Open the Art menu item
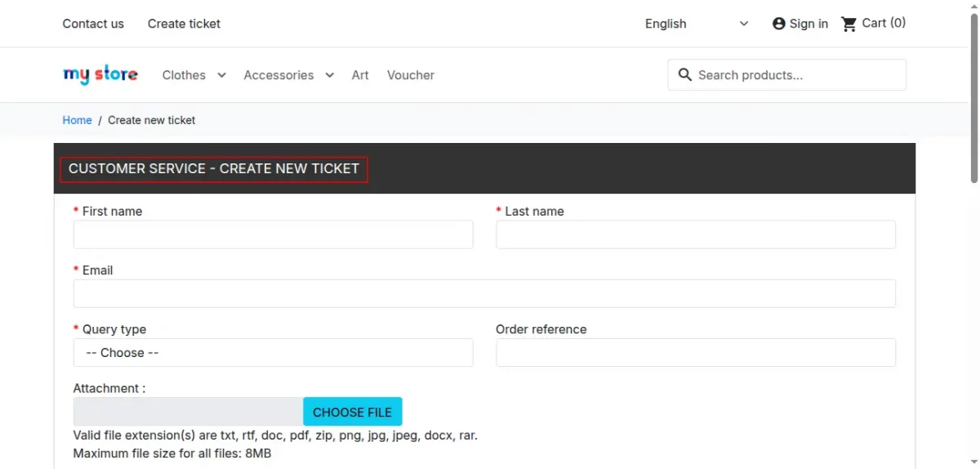This screenshot has height=469, width=980. 360,75
